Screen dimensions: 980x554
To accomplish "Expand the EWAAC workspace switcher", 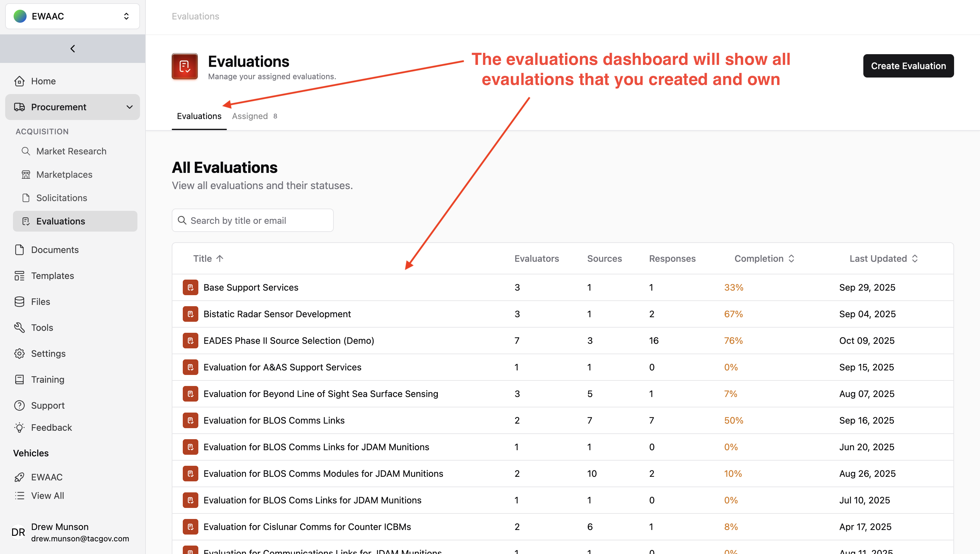I will tap(126, 16).
